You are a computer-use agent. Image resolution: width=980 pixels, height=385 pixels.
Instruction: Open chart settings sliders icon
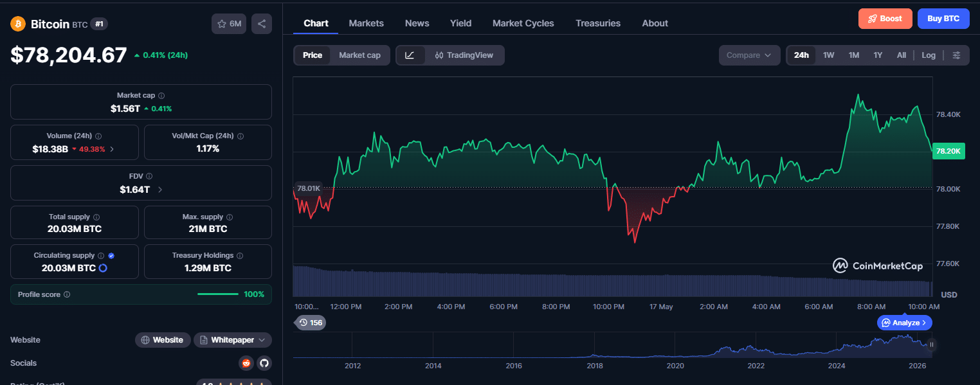[957, 55]
